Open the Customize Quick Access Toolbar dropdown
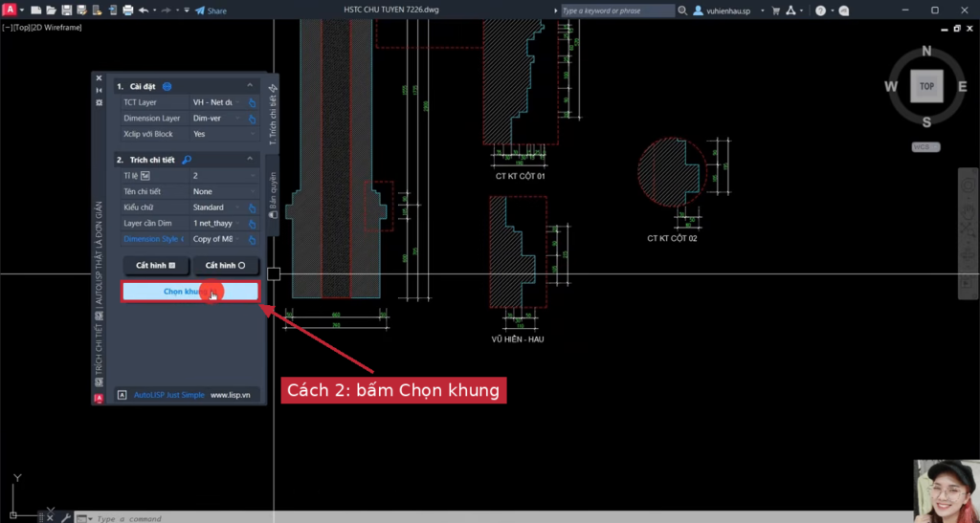The height and width of the screenshot is (523, 980). click(x=187, y=11)
